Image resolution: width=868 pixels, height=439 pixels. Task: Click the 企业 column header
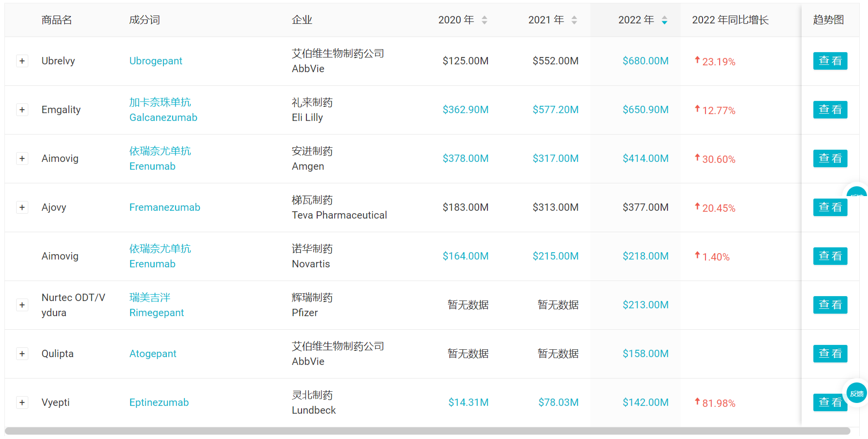point(302,20)
